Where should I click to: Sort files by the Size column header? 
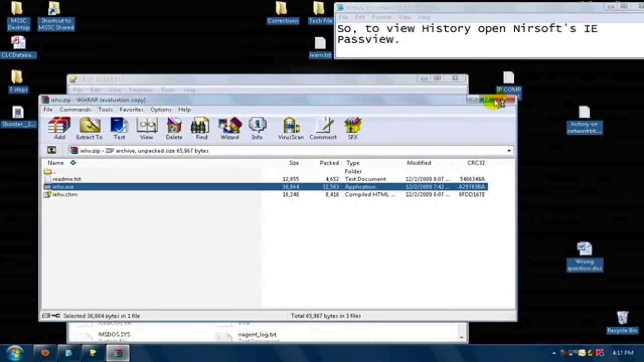(294, 163)
